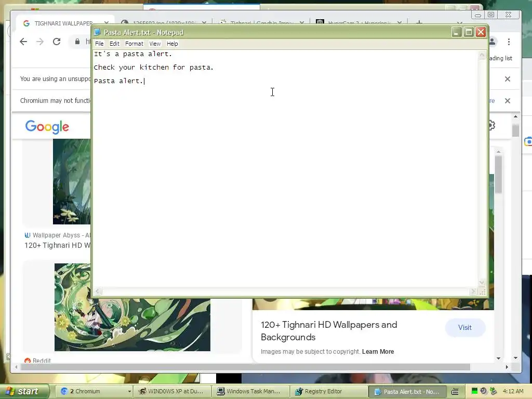Click Notepad title bar document icon

97,32
